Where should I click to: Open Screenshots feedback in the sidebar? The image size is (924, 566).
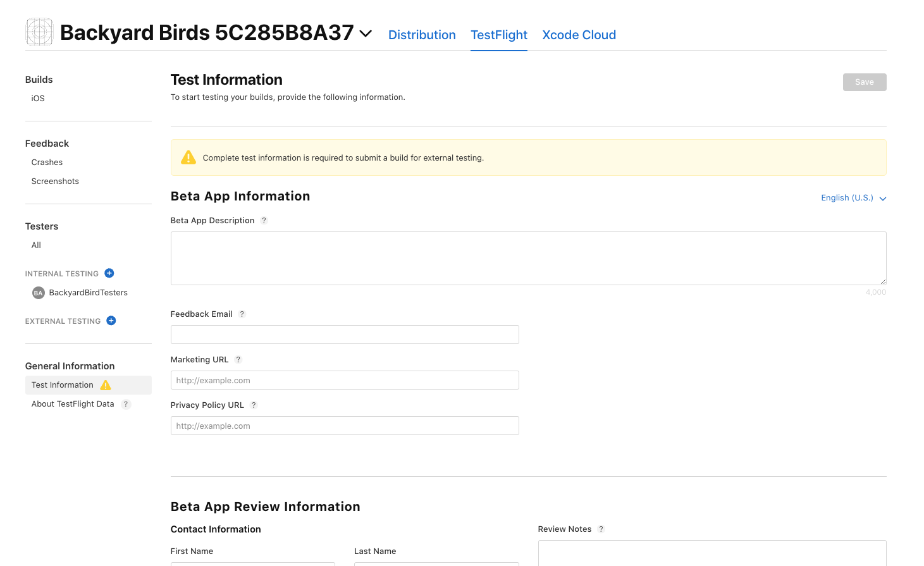click(55, 181)
